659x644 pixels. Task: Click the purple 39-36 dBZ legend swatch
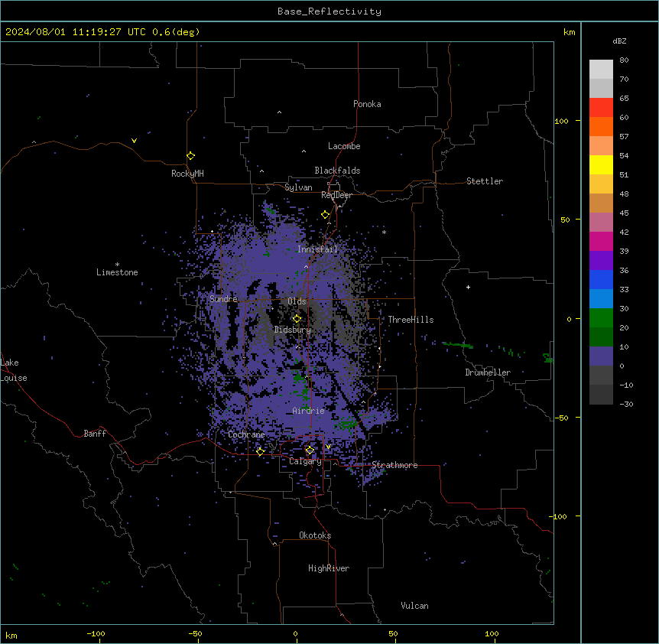601,261
